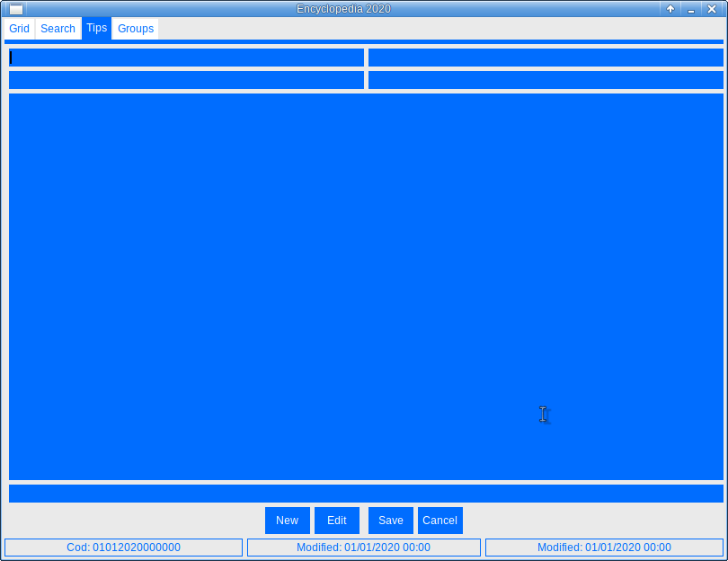Image resolution: width=728 pixels, height=561 pixels.
Task: Click the middle Modified date status panel
Action: click(364, 548)
